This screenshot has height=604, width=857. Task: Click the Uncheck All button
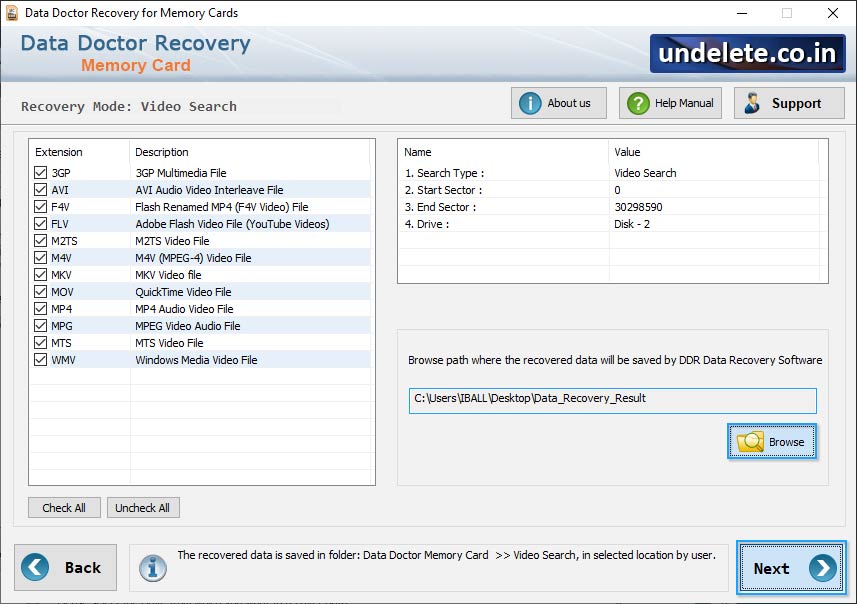(143, 507)
